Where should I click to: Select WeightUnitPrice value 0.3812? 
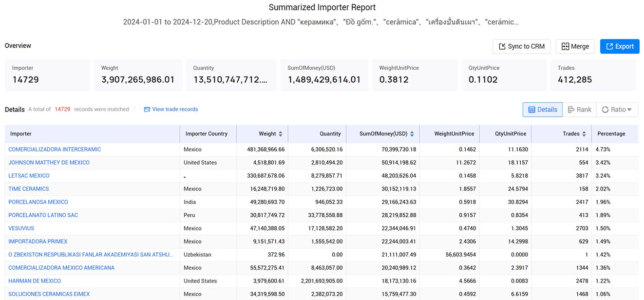[x=394, y=80]
